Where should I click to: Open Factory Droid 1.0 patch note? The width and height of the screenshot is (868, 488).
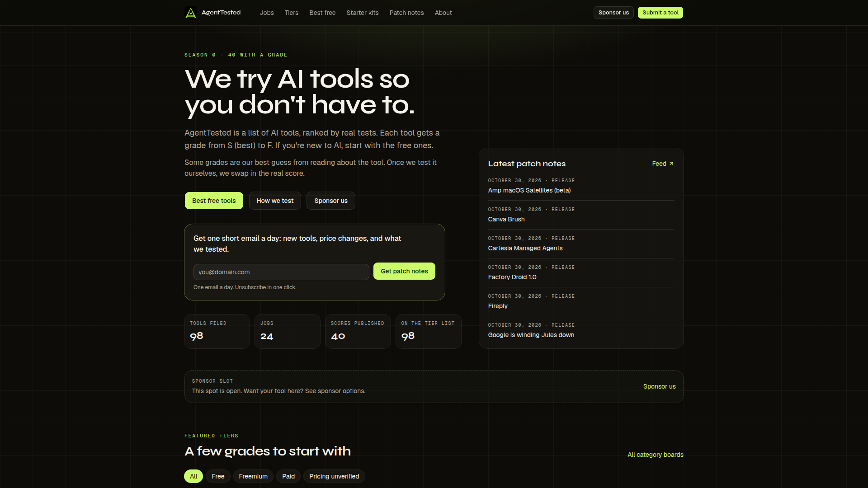click(x=512, y=277)
